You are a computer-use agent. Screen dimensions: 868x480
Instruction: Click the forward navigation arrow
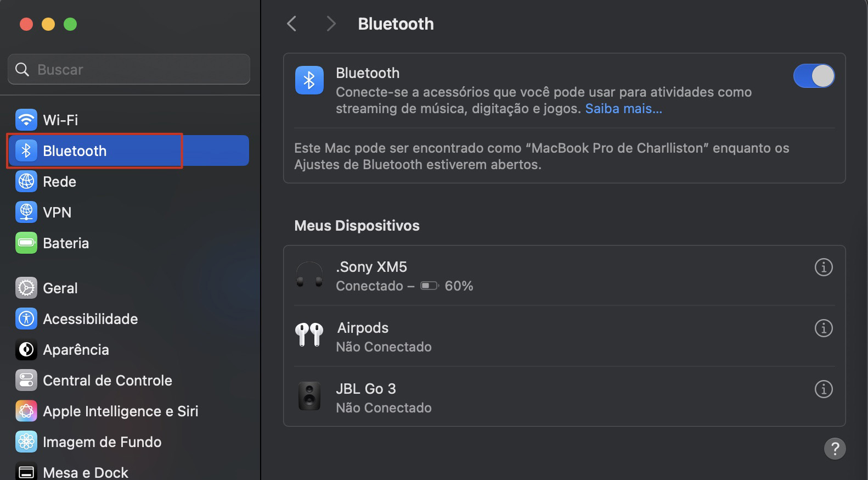(330, 24)
